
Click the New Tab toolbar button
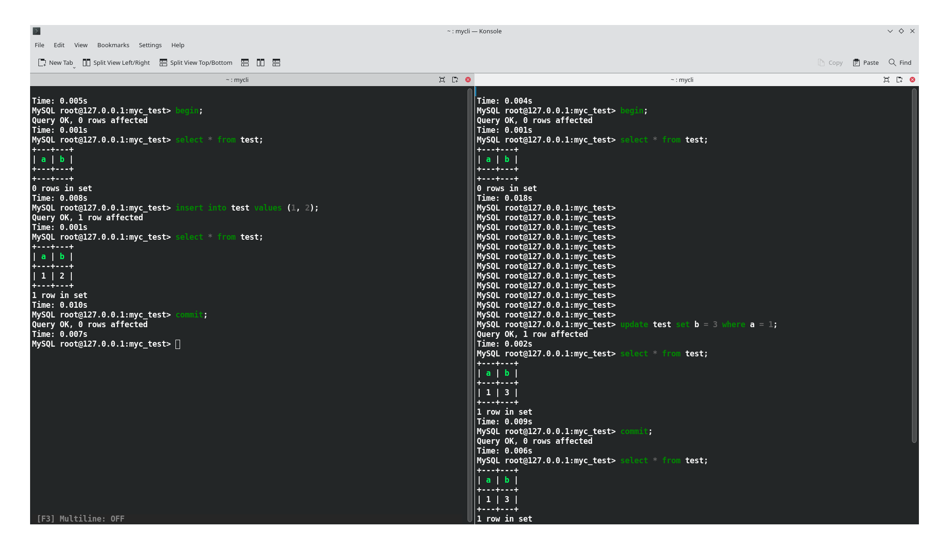click(x=55, y=62)
